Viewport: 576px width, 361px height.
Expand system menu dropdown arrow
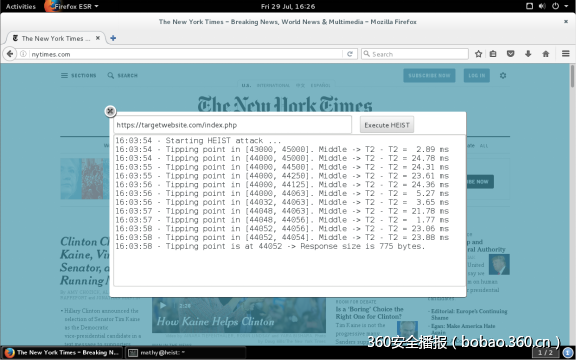click(566, 6)
